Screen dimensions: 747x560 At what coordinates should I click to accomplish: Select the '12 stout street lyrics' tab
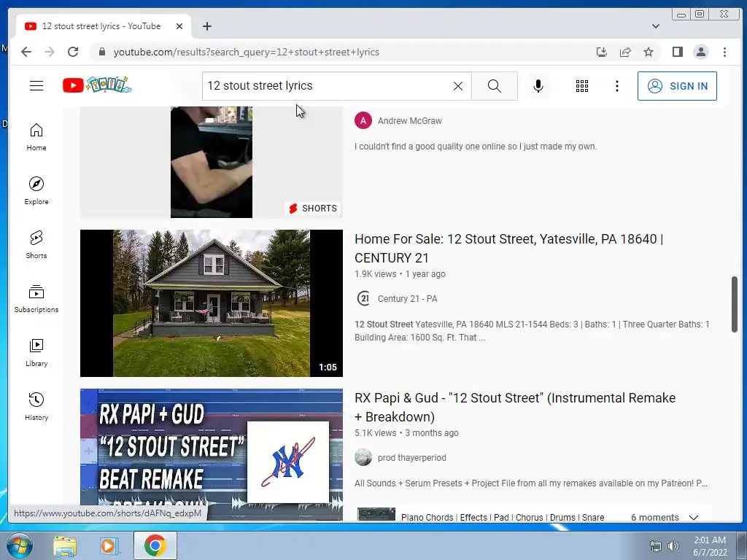tap(103, 26)
